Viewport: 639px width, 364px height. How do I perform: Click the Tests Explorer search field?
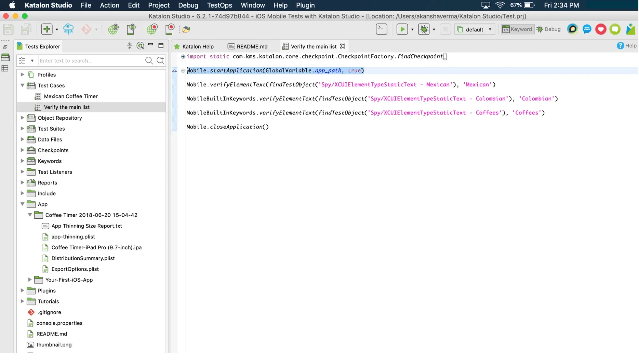point(91,60)
